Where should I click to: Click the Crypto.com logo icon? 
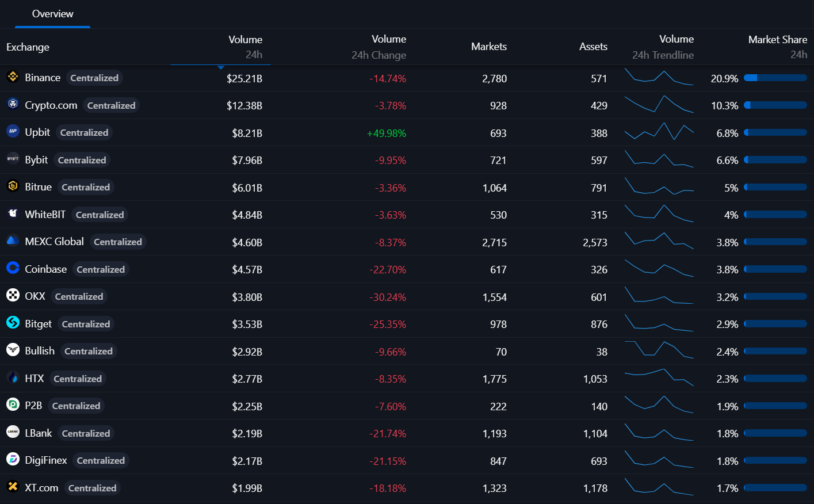(x=13, y=104)
